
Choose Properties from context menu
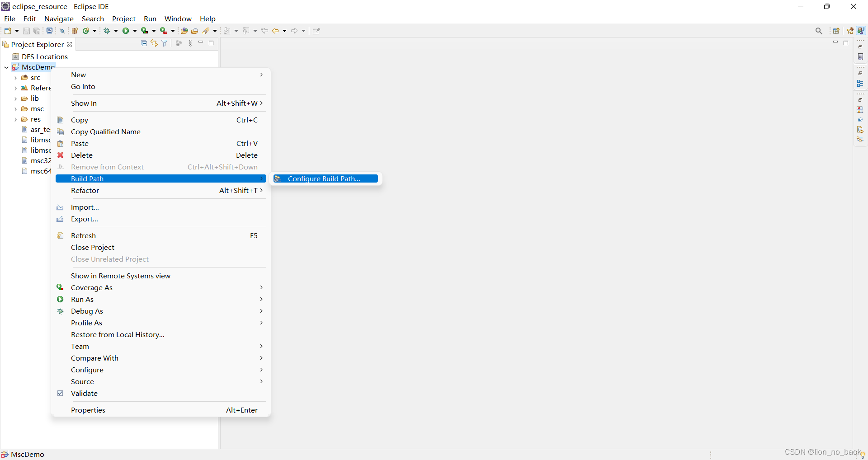coord(160,410)
